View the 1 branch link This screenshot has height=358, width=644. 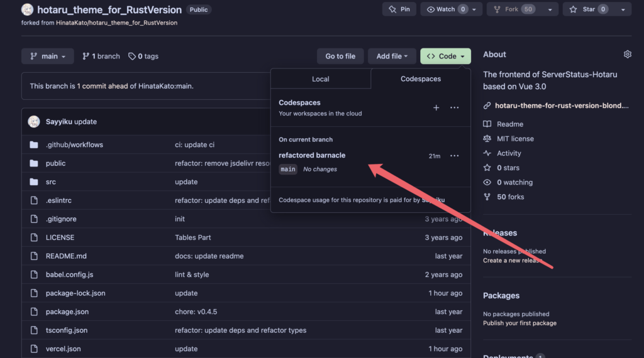(101, 56)
